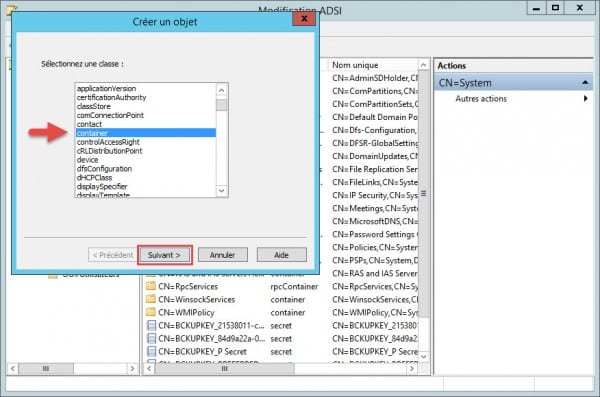Click details pane vertical scroll down arrow
Image resolution: width=600 pixels, height=397 pixels.
[x=424, y=356]
